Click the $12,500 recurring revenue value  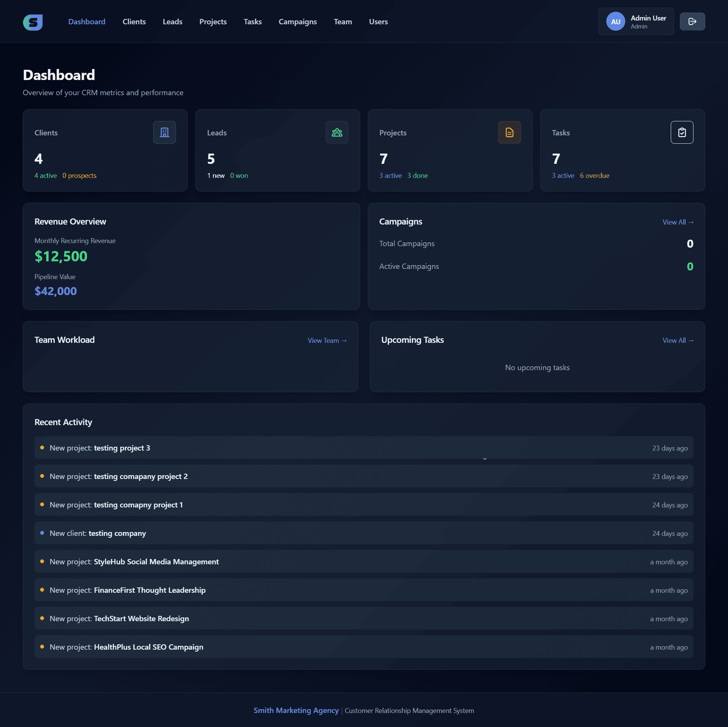click(61, 256)
